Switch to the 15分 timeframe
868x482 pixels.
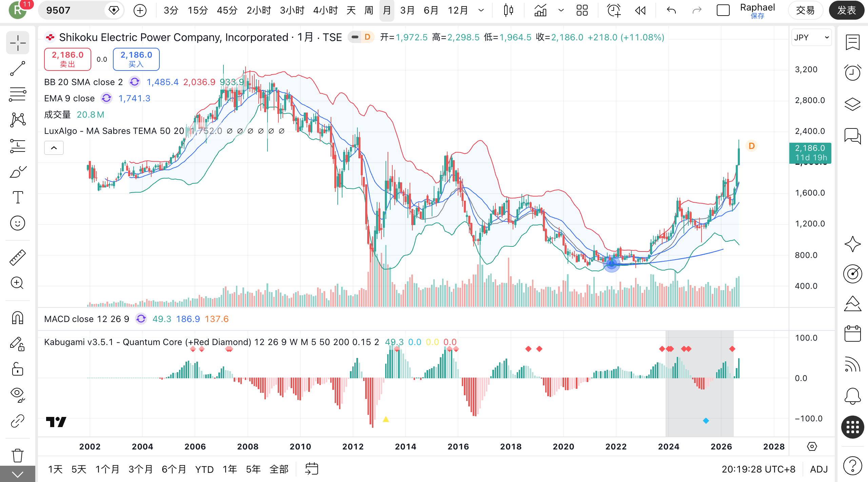[x=198, y=11]
